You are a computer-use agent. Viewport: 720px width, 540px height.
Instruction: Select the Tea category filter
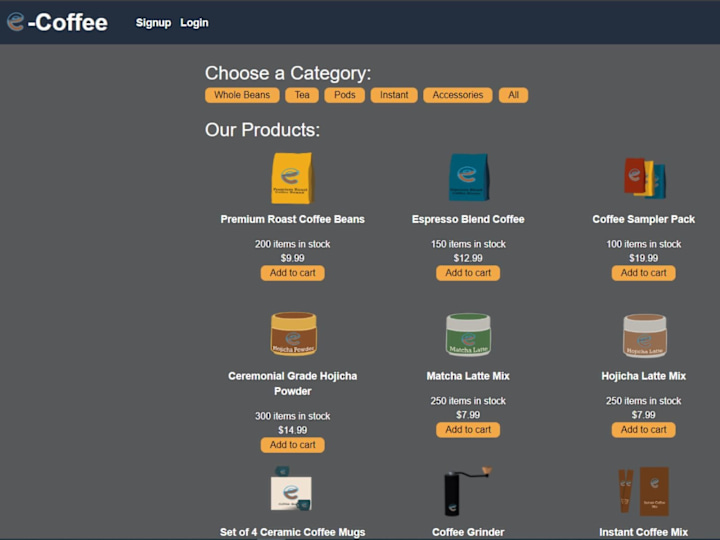[302, 95]
